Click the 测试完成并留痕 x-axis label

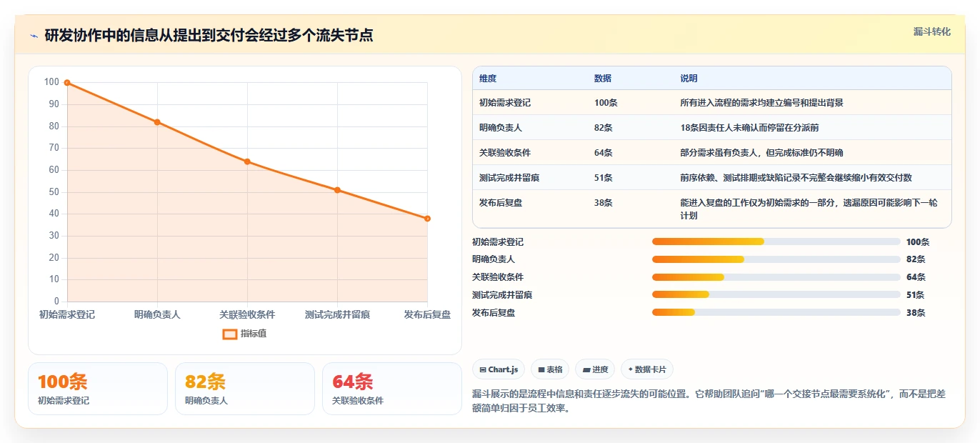[337, 314]
